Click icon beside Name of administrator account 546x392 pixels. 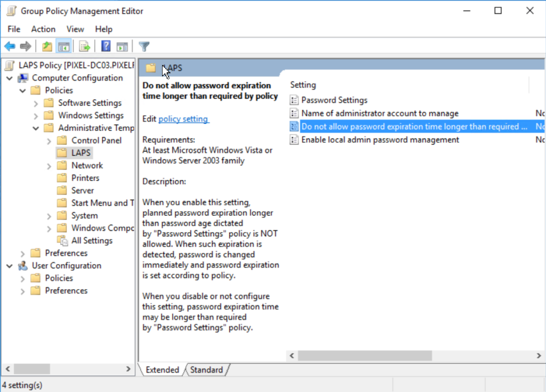(x=294, y=114)
